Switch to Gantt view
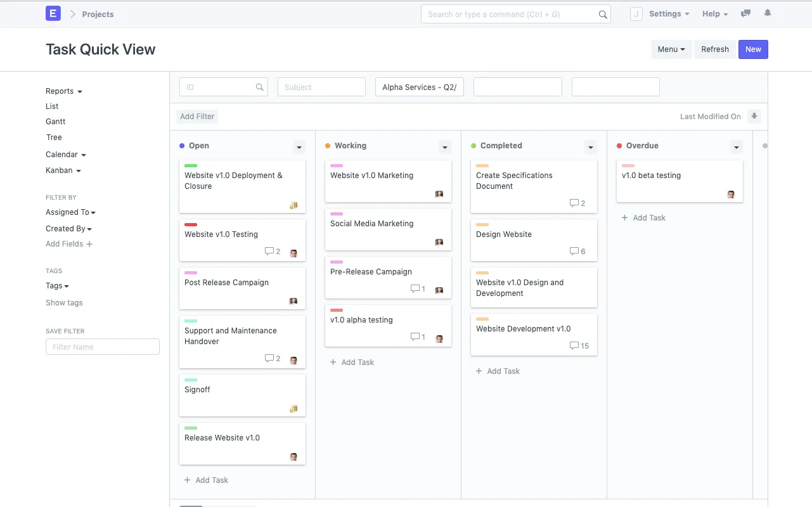The image size is (812, 507). pos(56,122)
